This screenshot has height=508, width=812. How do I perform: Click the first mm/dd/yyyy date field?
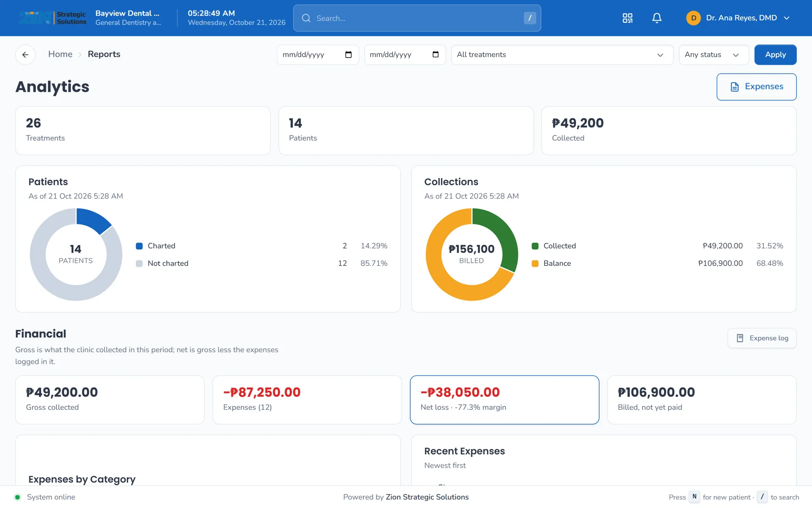(x=318, y=55)
